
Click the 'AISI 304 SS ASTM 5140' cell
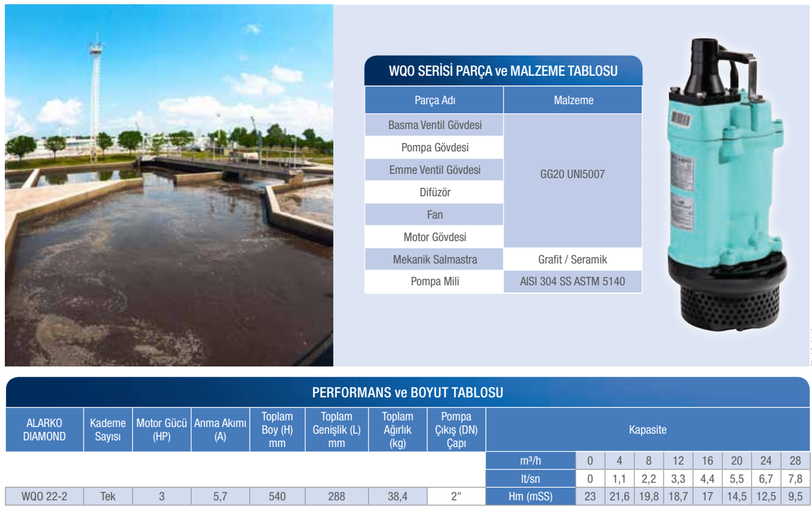(573, 282)
